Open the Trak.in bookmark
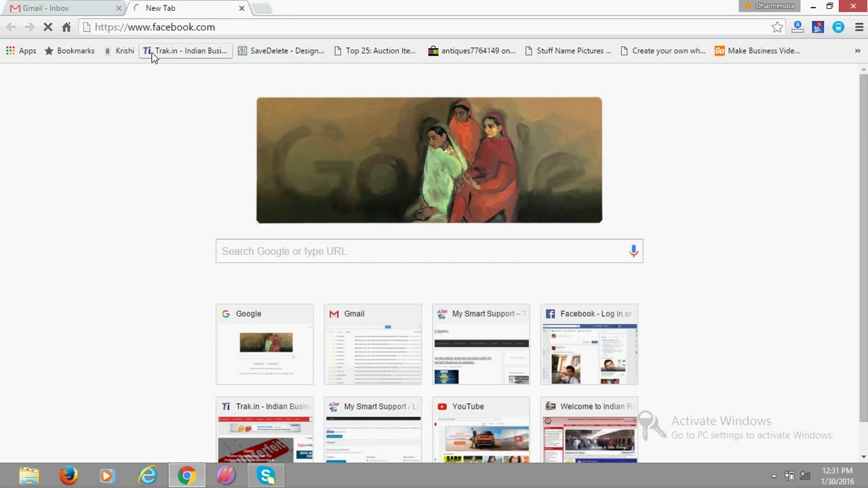Image resolution: width=868 pixels, height=488 pixels. (186, 51)
